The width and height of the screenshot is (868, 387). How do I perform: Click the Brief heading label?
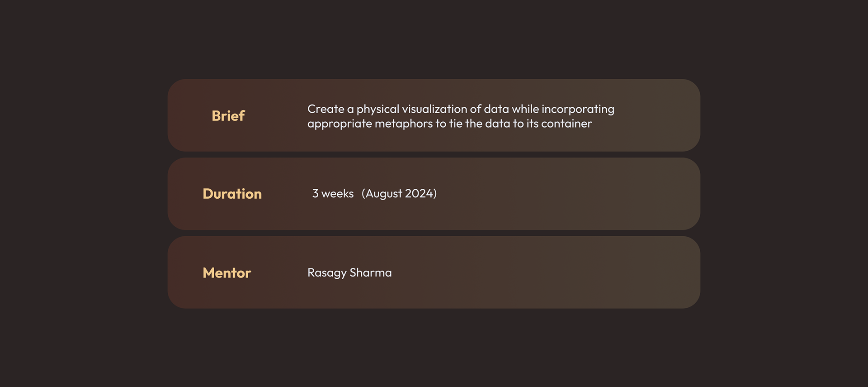point(228,116)
